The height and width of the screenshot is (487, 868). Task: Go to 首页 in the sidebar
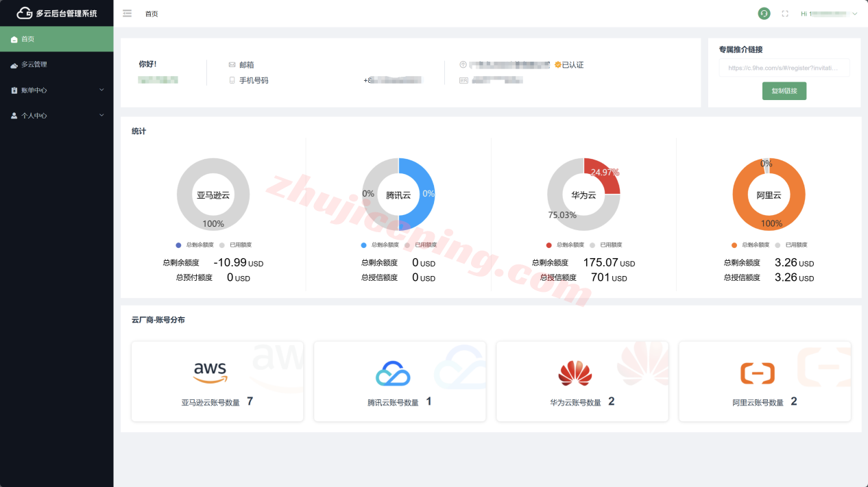(x=56, y=39)
